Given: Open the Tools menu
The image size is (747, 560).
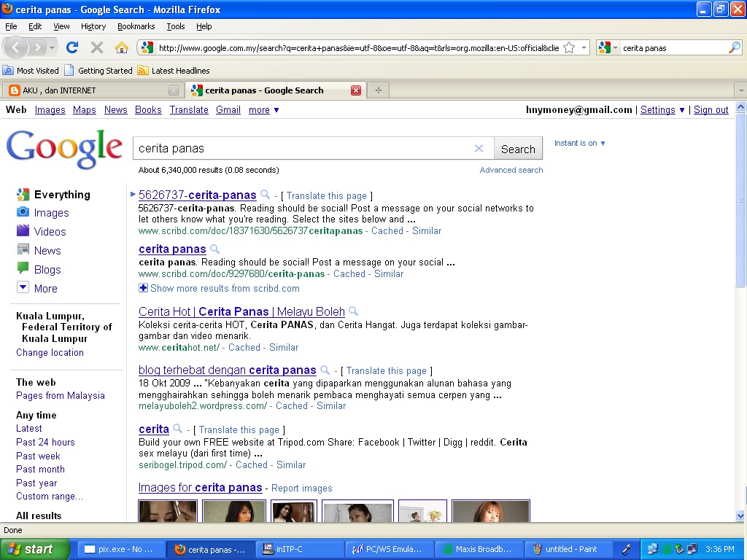Looking at the screenshot, I should 175,26.
